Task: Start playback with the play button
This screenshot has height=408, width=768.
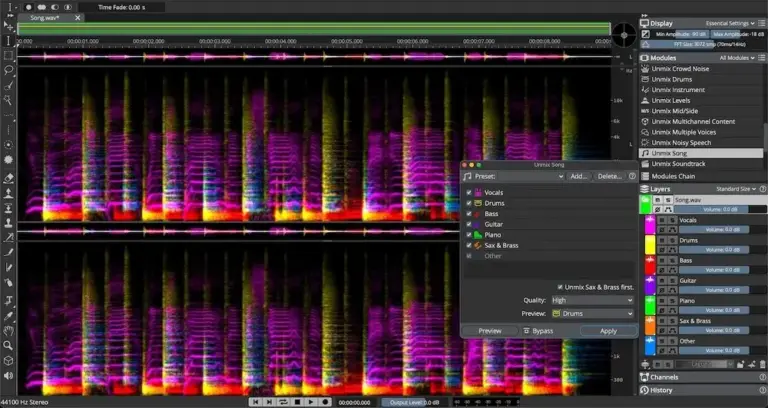Action: (311, 402)
